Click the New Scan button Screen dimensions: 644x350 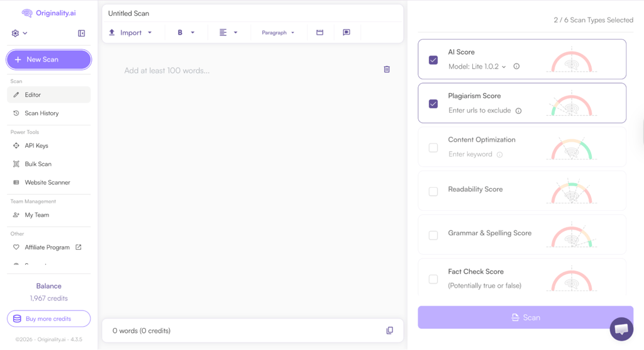(x=49, y=60)
